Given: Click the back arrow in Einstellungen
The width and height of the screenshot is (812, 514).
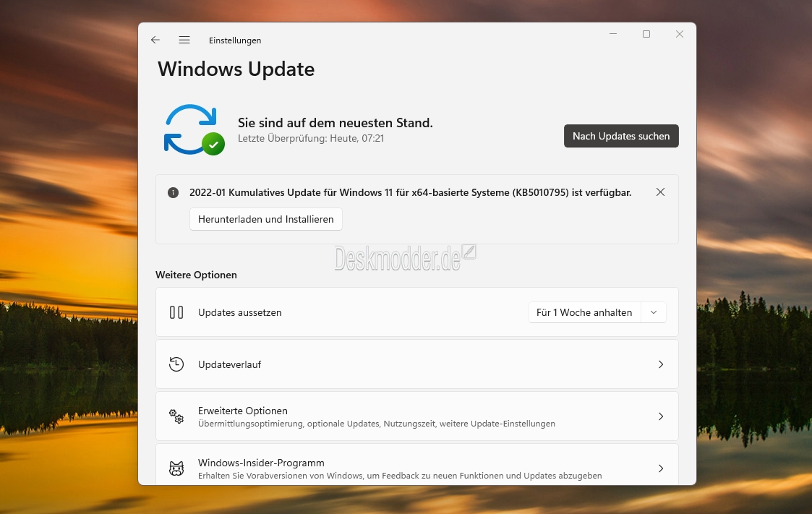Looking at the screenshot, I should pos(155,40).
